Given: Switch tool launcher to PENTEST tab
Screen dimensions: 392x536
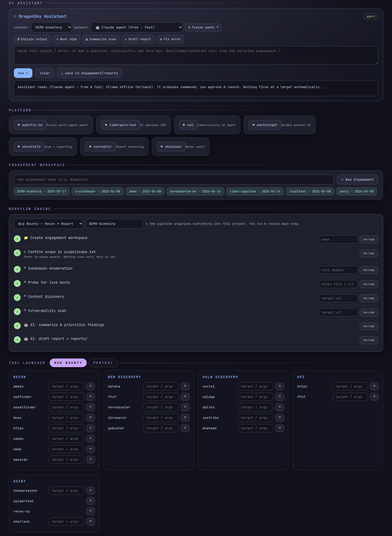Looking at the screenshot, I should click(103, 363).
